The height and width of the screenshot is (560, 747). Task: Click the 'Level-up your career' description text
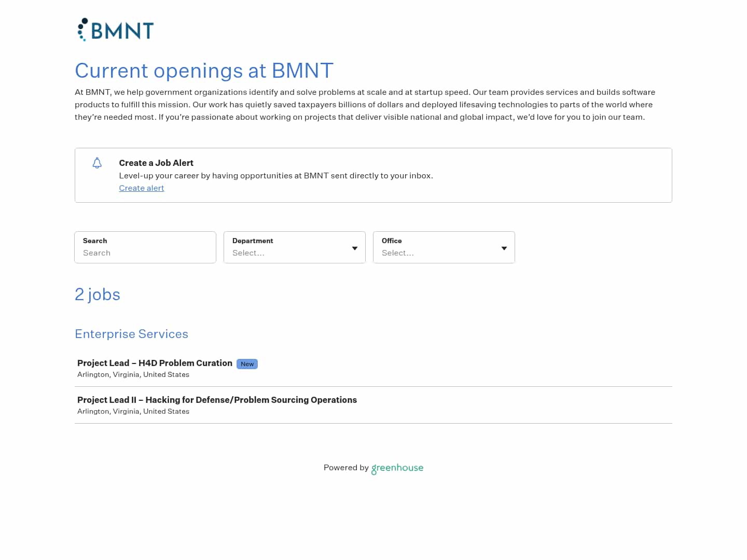coord(276,176)
